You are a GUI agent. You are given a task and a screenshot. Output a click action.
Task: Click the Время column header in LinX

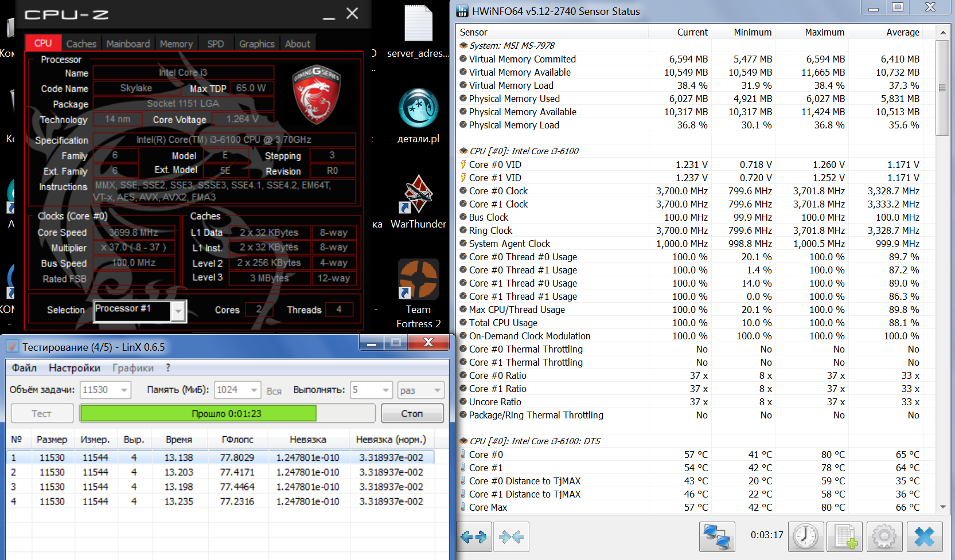179,440
